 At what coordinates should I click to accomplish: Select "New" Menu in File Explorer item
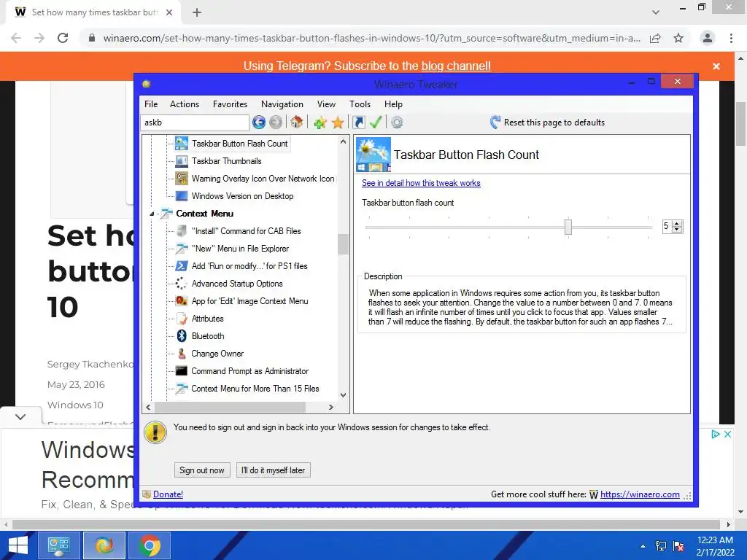(x=240, y=249)
